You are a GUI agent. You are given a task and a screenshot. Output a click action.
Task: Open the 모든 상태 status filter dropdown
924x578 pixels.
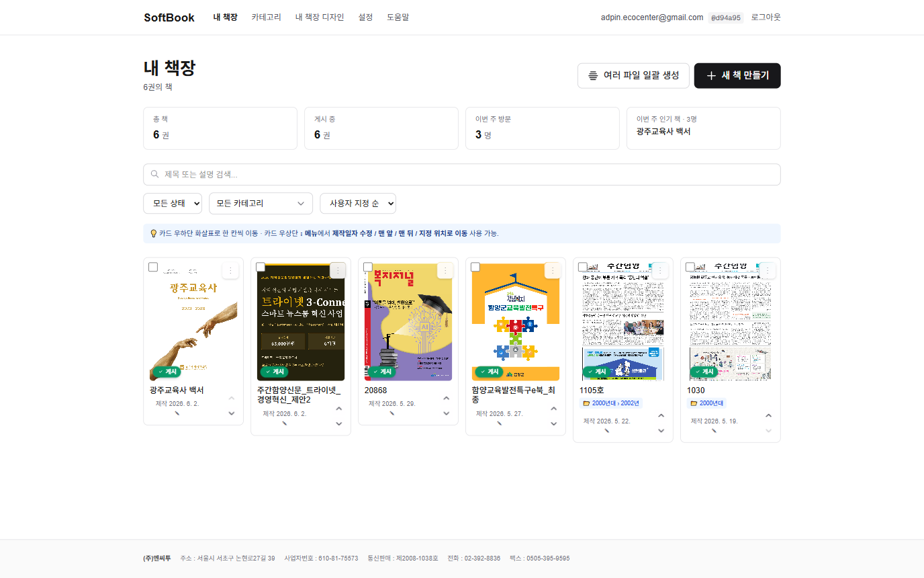pyautogui.click(x=173, y=203)
